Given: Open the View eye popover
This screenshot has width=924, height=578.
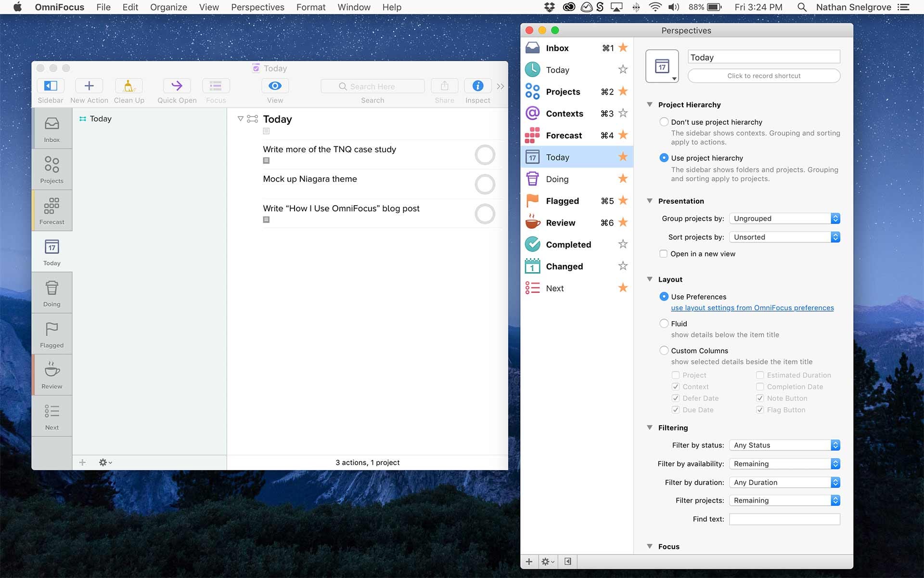Looking at the screenshot, I should (275, 86).
